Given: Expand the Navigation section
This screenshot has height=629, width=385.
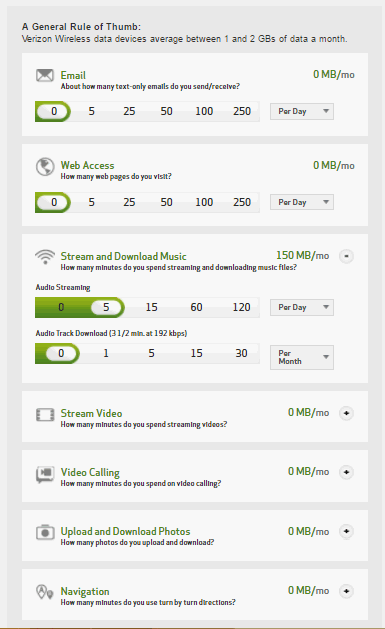Looking at the screenshot, I should [346, 590].
